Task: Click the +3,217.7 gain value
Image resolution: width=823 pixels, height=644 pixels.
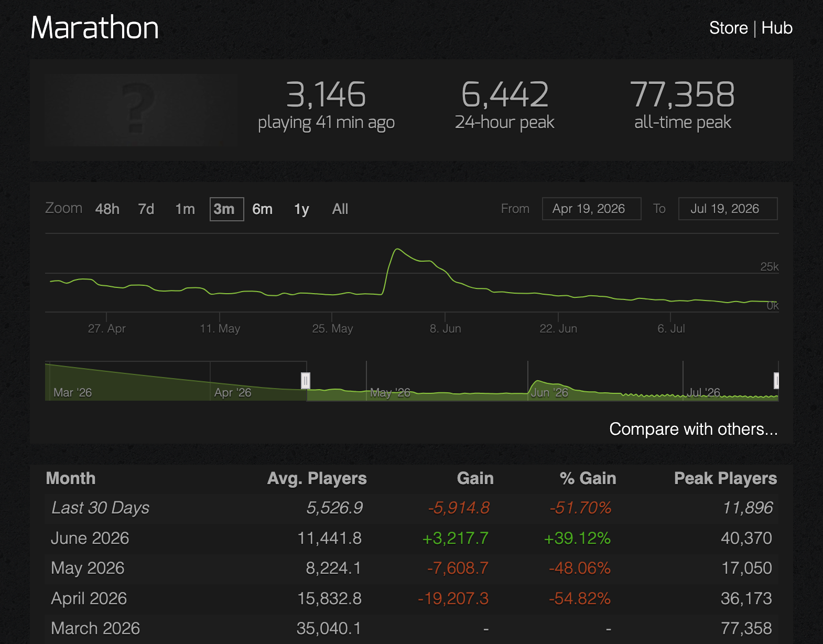Action: click(456, 538)
